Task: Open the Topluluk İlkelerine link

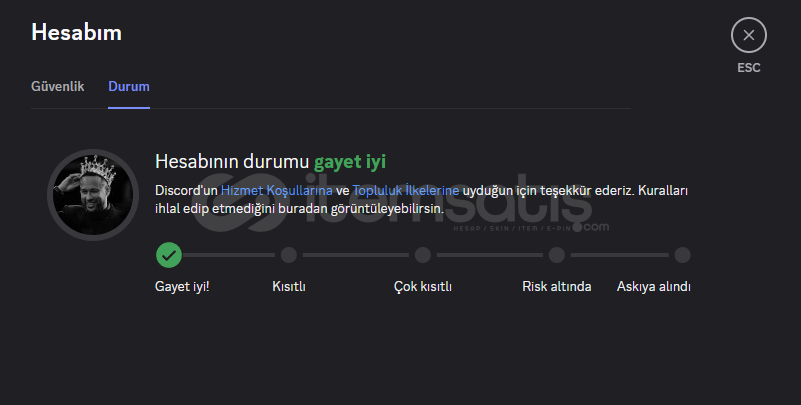Action: 406,190
